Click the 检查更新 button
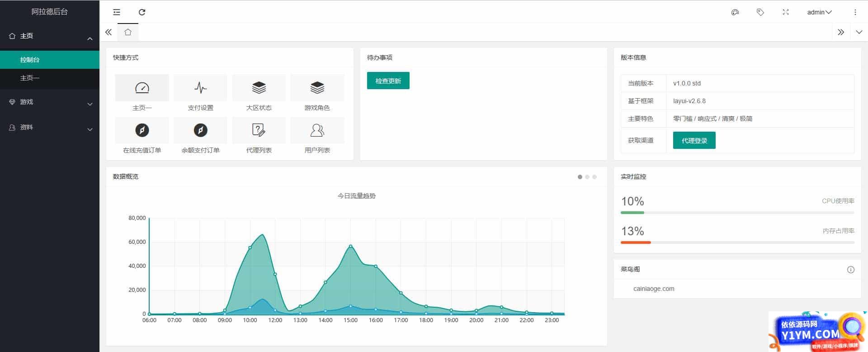Image resolution: width=868 pixels, height=352 pixels. [388, 81]
